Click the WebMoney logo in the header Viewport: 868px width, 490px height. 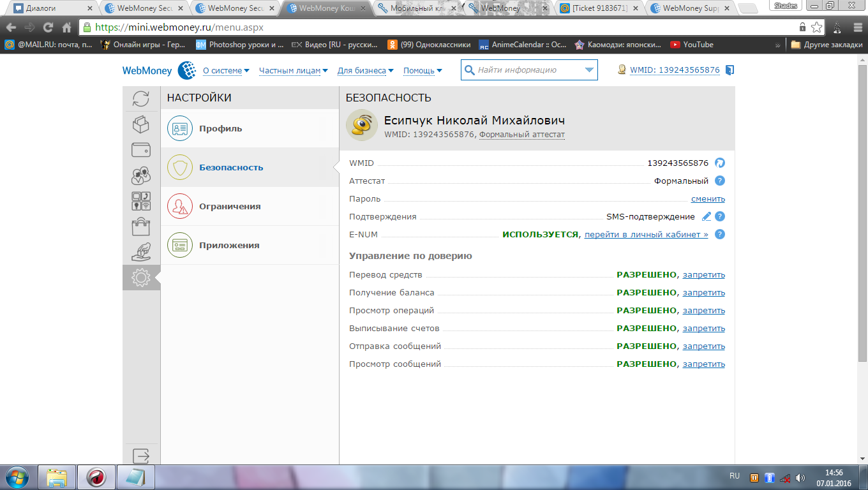coord(159,70)
